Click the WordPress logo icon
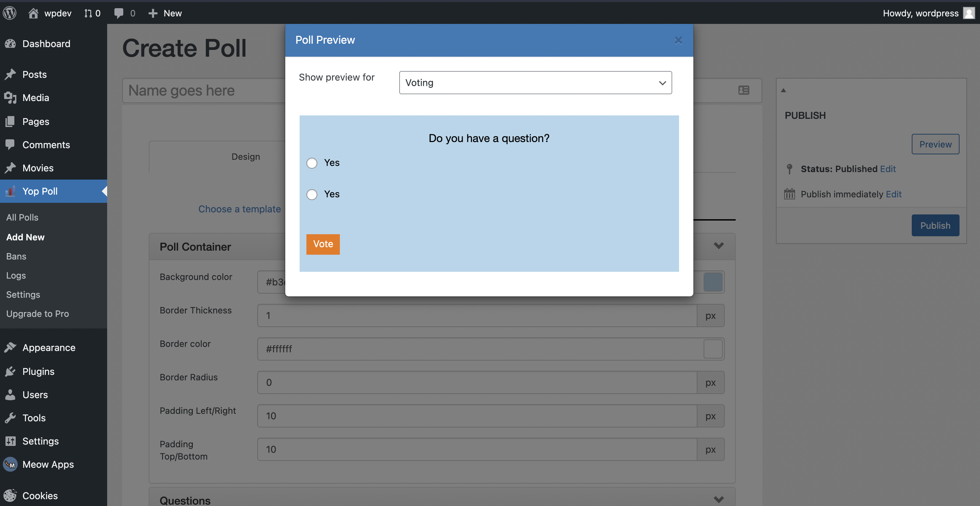This screenshot has width=980, height=506. click(10, 13)
